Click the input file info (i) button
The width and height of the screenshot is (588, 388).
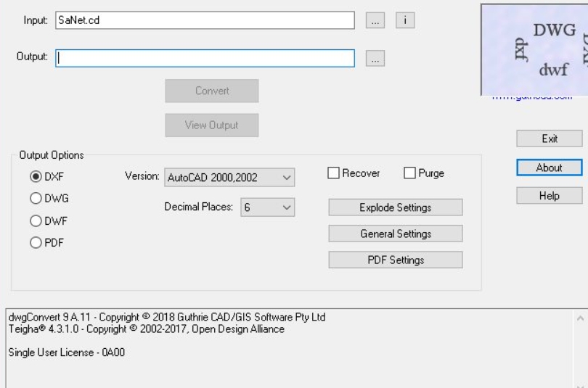coord(404,21)
